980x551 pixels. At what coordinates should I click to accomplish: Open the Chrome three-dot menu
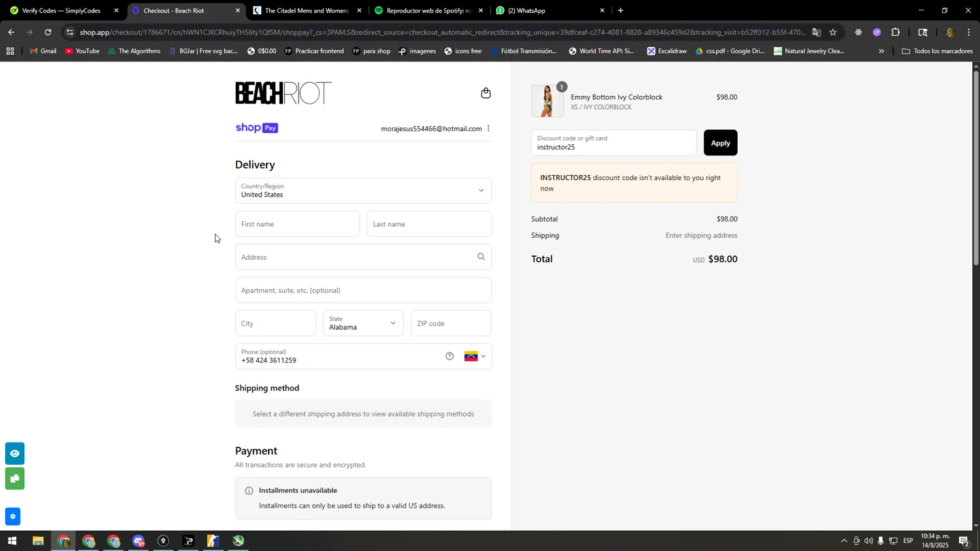point(969,32)
